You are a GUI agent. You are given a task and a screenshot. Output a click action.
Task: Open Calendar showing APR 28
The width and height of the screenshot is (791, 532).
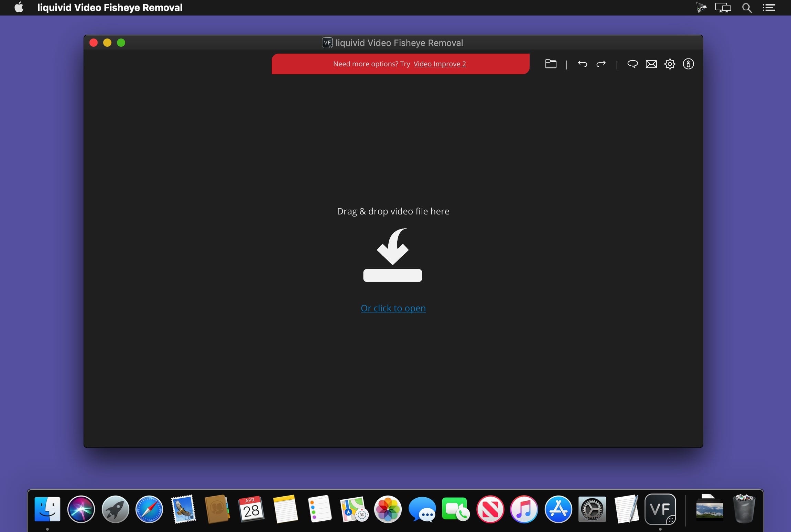(x=251, y=509)
